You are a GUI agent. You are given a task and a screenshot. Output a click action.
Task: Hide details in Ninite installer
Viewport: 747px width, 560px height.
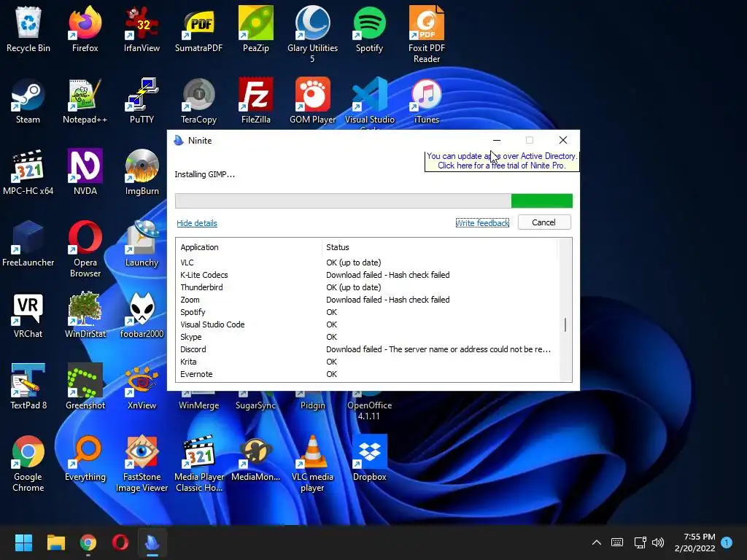tap(197, 223)
